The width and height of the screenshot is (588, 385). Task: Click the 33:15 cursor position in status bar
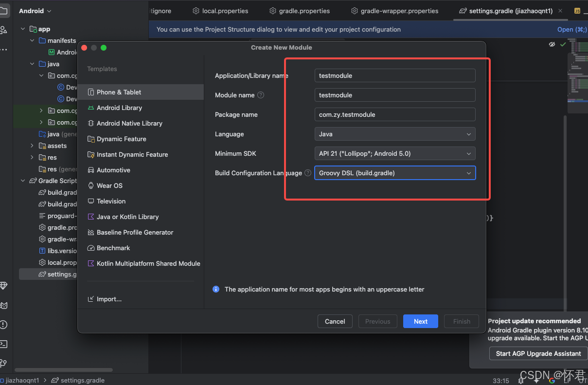coord(500,381)
